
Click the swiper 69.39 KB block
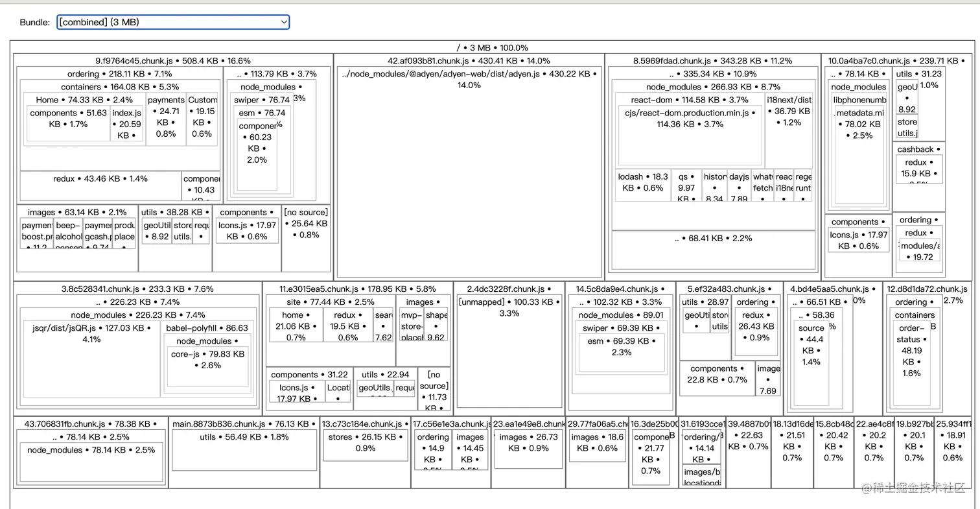[x=621, y=348]
